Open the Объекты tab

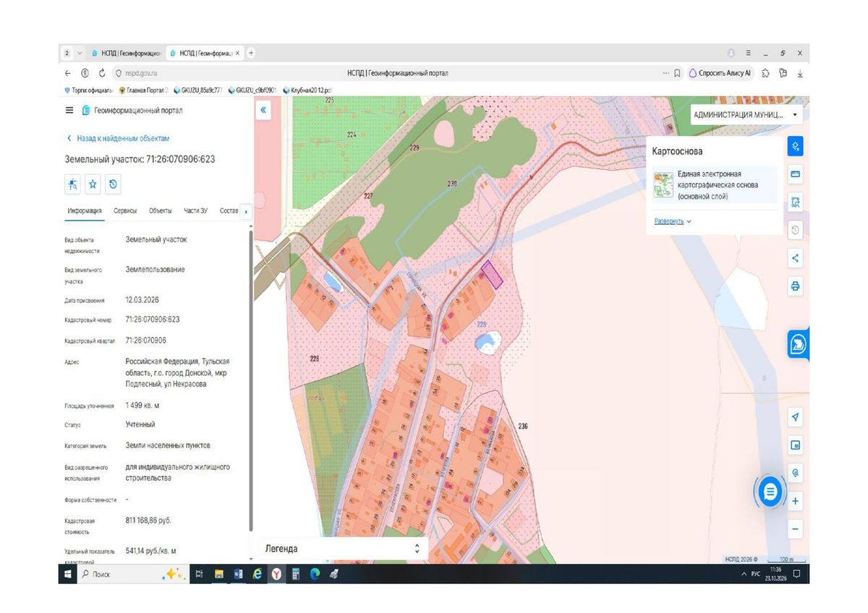[x=161, y=211]
